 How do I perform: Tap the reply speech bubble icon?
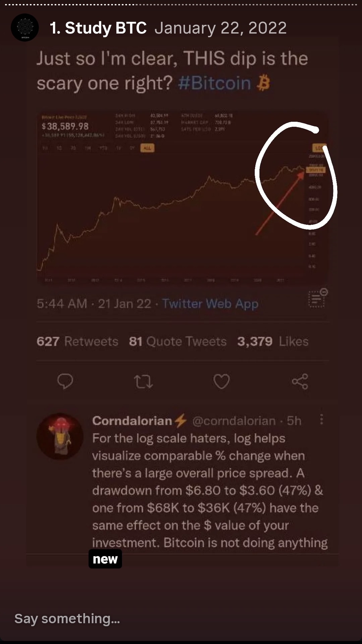tap(65, 381)
